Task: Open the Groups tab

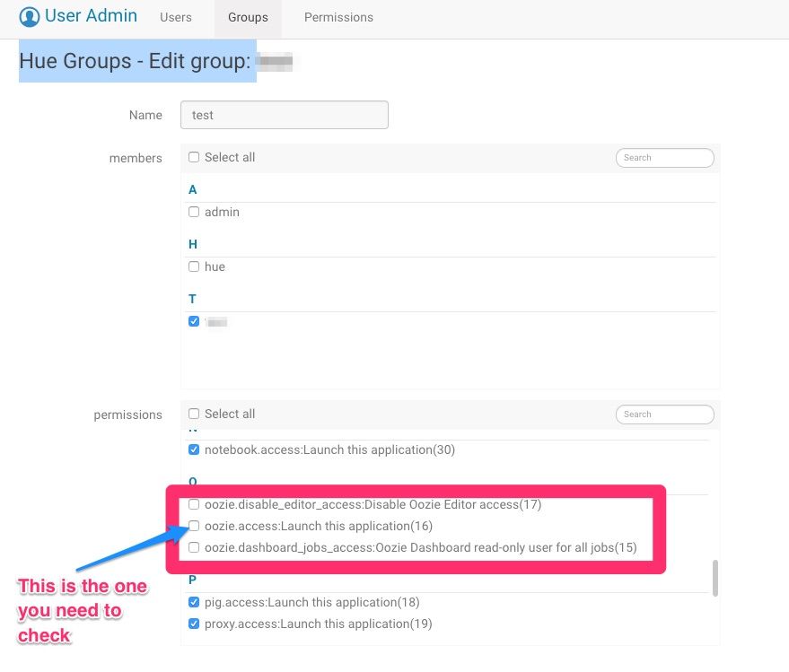Action: pos(248,17)
